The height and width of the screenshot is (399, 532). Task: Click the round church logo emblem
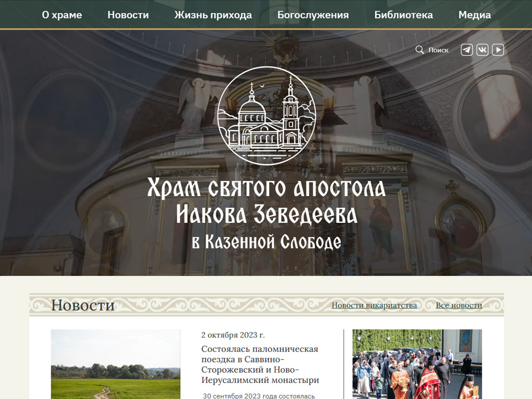pyautogui.click(x=265, y=115)
